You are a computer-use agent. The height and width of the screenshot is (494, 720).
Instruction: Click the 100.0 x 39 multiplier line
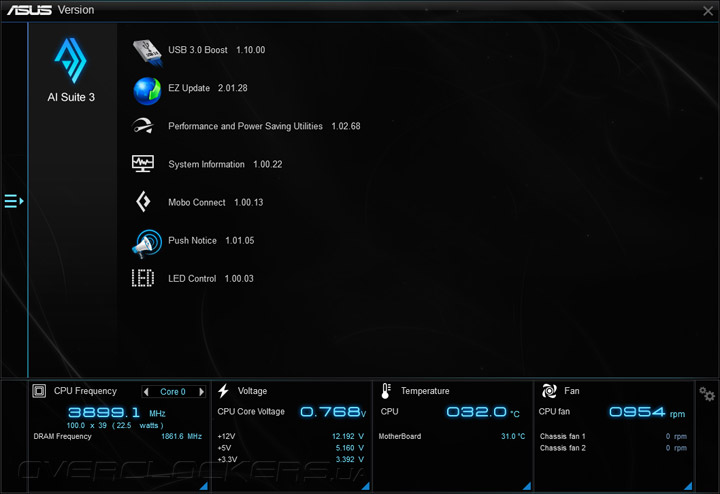pyautogui.click(x=115, y=426)
